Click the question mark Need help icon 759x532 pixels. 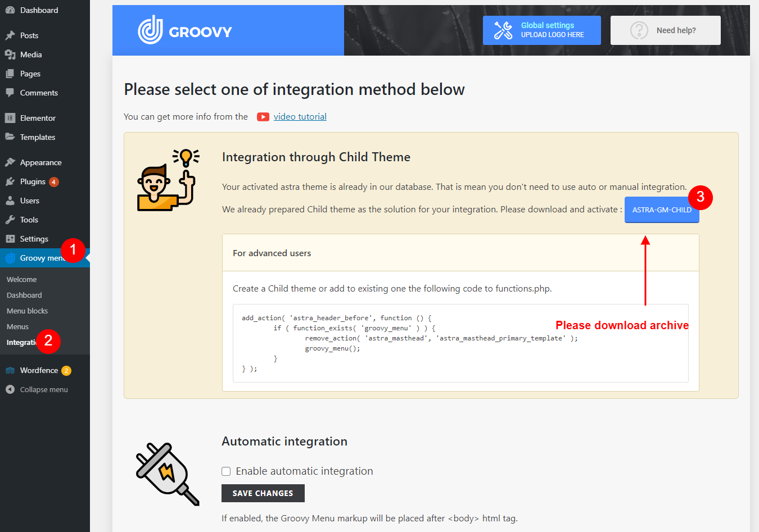click(x=639, y=30)
